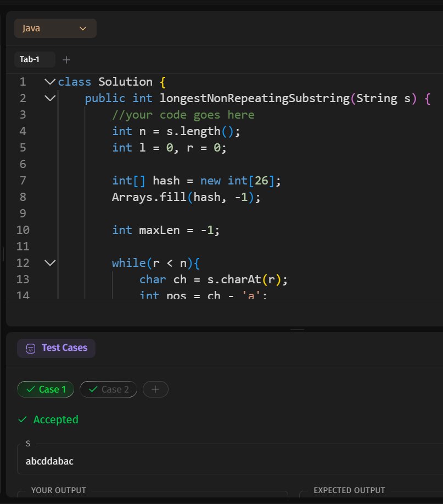Image resolution: width=443 pixels, height=504 pixels.
Task: Click the line 'Arrays.fill(hash, -1);'
Action: click(x=186, y=197)
